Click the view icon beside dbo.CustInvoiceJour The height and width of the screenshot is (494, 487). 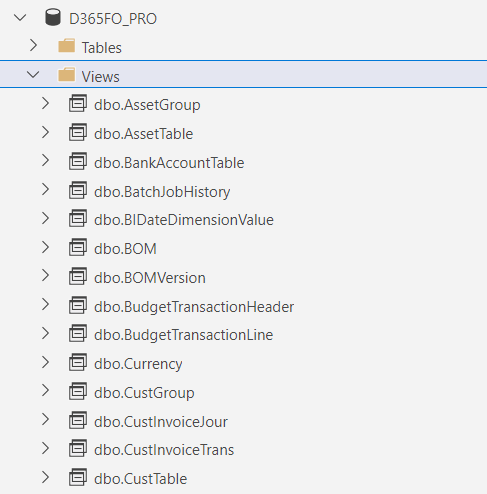[78, 420]
